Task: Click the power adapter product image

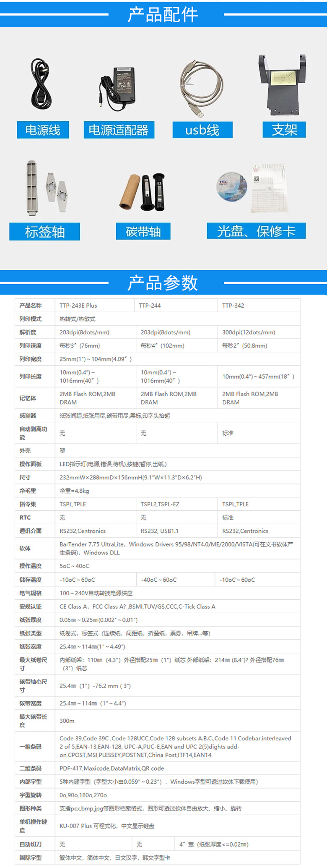Action: pos(118,89)
